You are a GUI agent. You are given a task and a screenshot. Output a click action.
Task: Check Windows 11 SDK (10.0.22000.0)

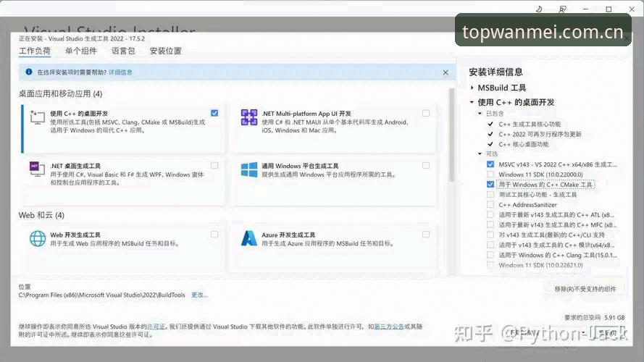(490, 174)
